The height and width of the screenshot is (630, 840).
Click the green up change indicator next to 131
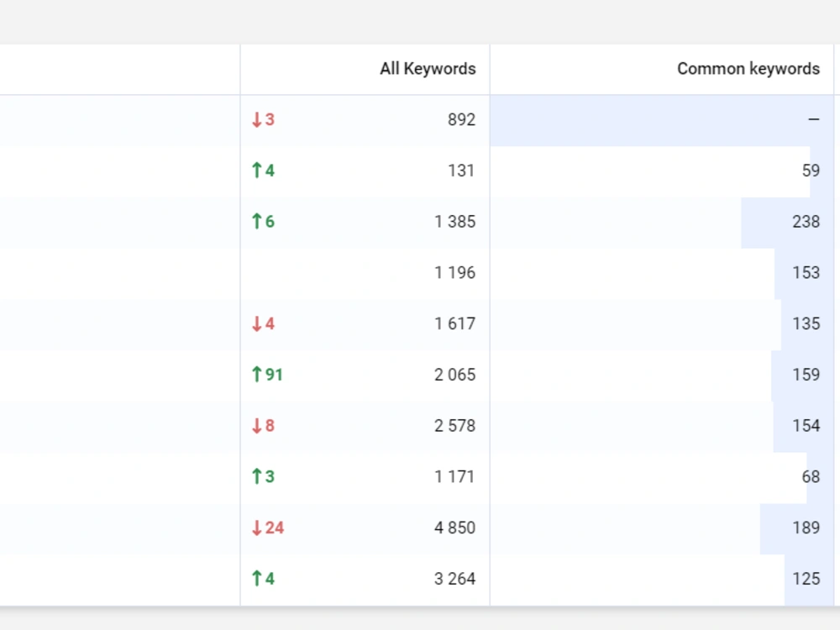(x=263, y=171)
